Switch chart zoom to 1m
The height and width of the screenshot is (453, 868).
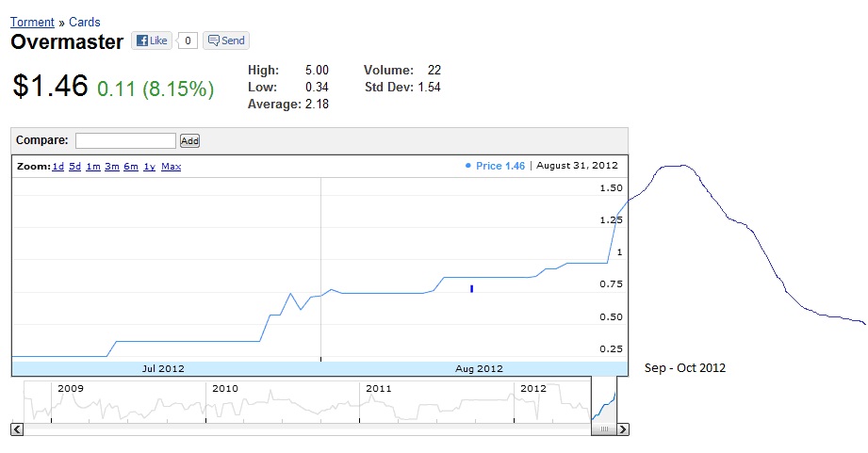point(92,167)
